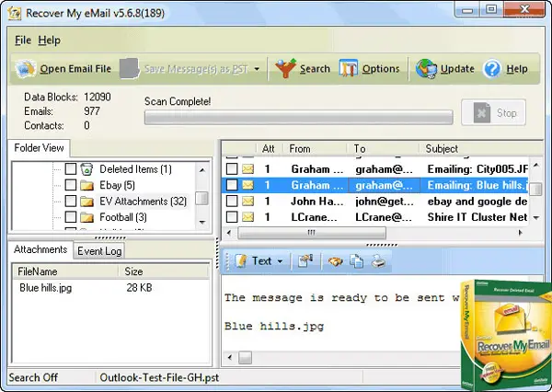
Task: Click the Search funnel icon
Action: [285, 68]
